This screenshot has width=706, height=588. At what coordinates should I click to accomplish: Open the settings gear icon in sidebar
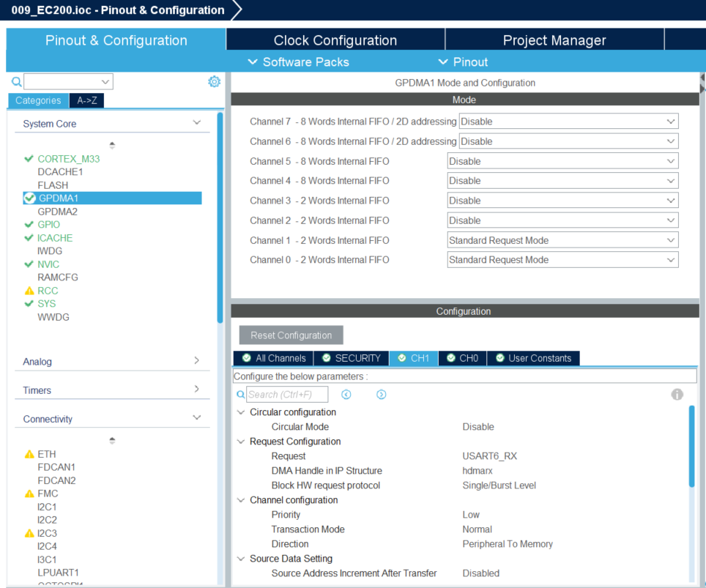pyautogui.click(x=214, y=81)
